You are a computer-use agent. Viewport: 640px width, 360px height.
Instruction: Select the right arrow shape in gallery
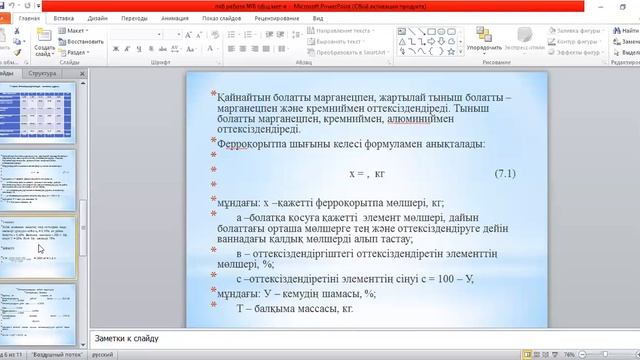(431, 42)
